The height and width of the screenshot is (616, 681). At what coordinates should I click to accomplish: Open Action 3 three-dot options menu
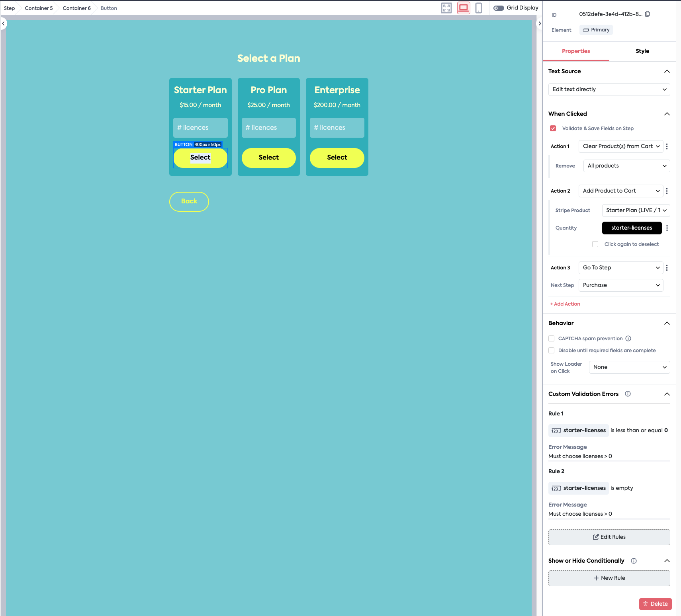point(667,268)
